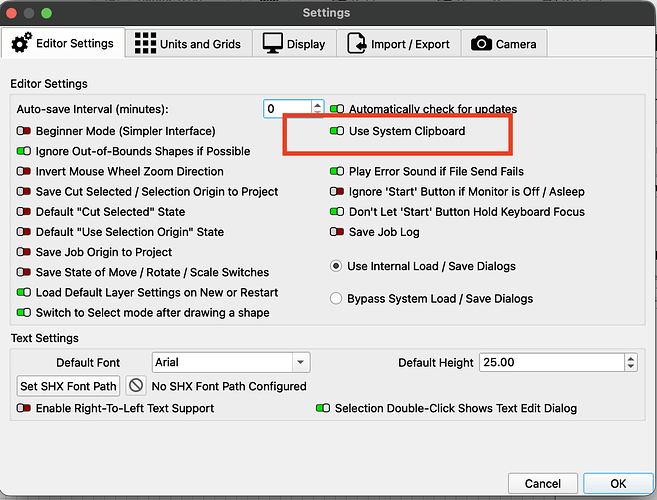Enable Default "Use Selection Origin" State
The width and height of the screenshot is (657, 500).
coord(23,232)
